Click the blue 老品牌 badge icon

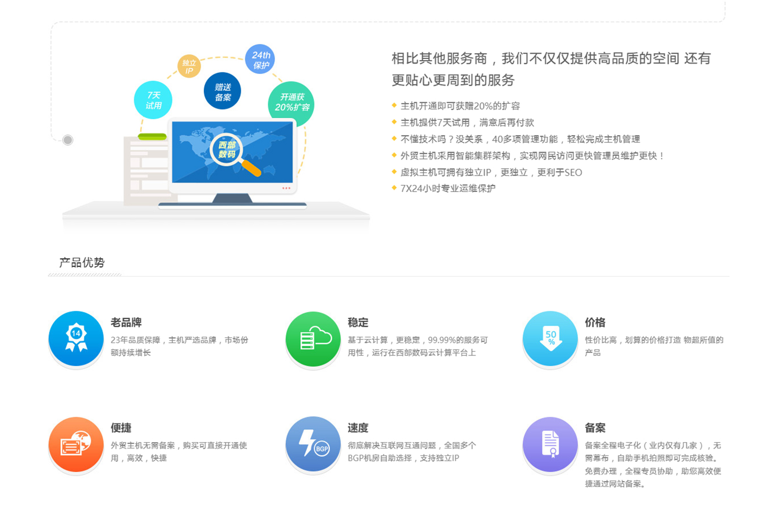pos(76,339)
